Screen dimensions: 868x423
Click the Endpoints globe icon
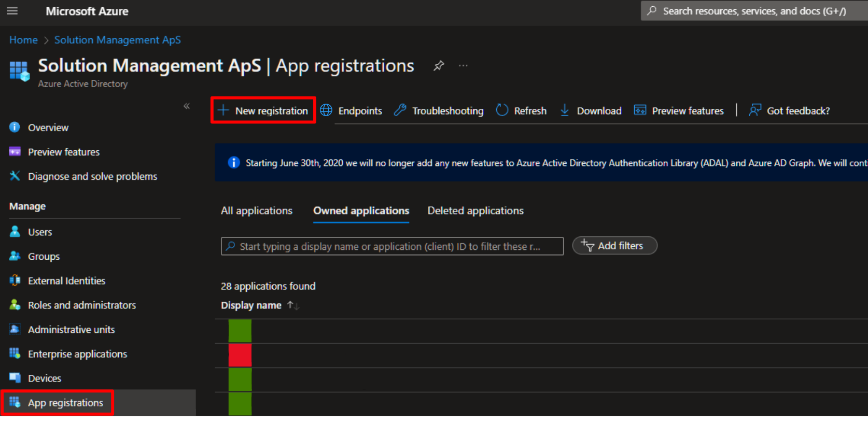click(x=326, y=110)
